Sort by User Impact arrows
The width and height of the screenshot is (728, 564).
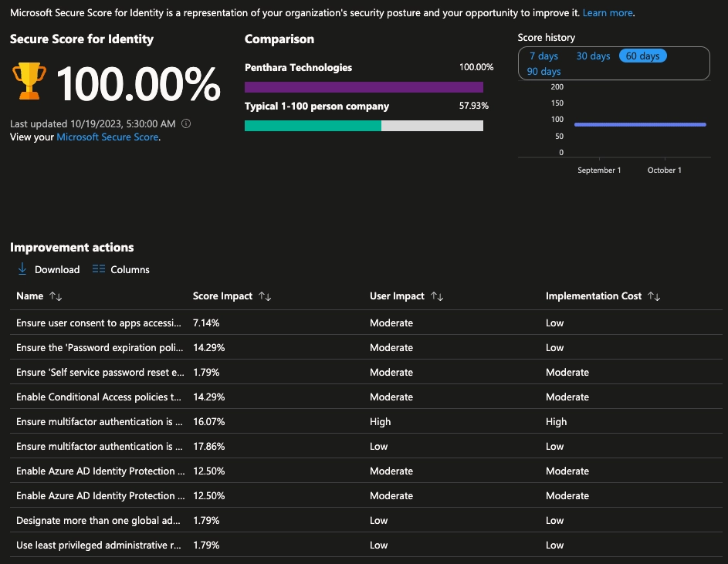437,296
